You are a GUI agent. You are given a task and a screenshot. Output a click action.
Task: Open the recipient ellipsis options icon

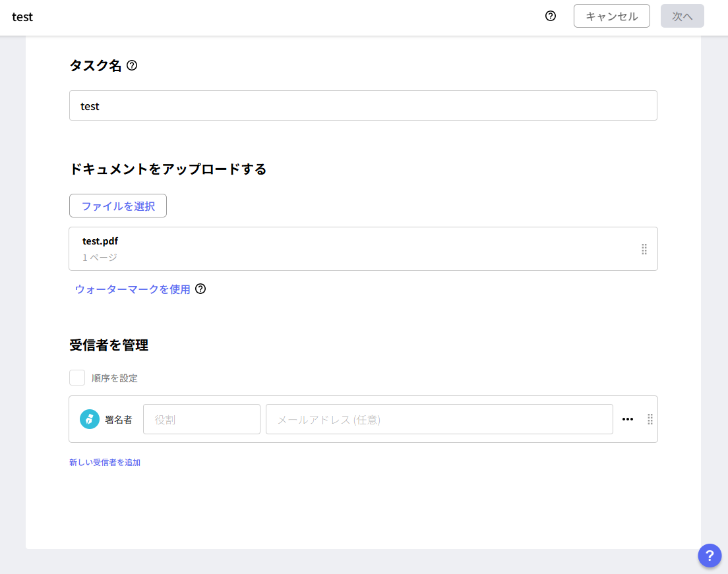click(627, 419)
